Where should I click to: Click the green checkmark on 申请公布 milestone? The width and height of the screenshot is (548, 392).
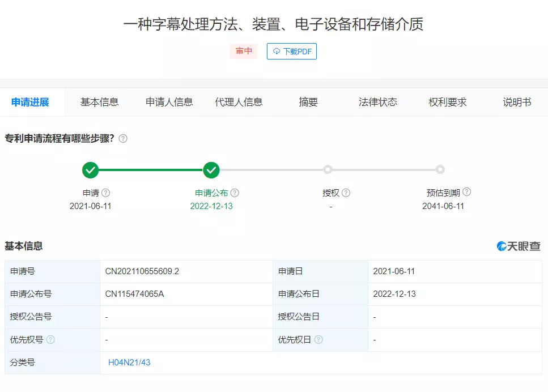click(211, 169)
